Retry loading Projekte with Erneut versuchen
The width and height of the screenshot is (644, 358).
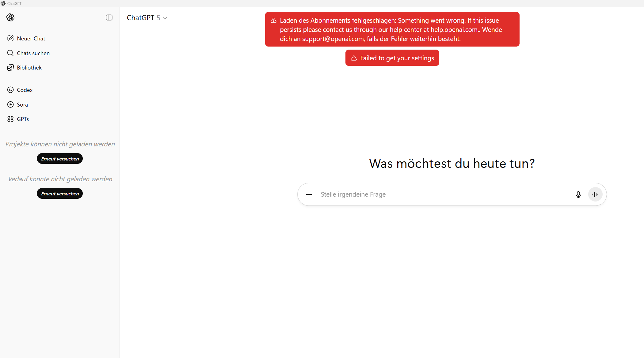tap(59, 158)
